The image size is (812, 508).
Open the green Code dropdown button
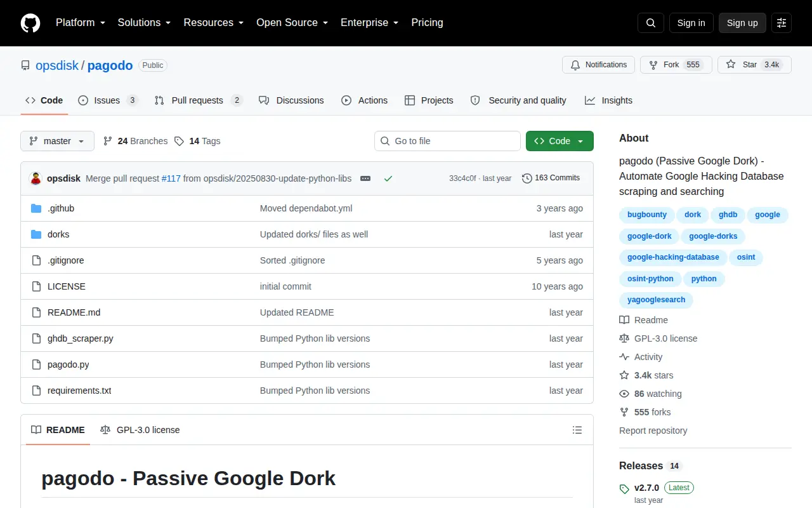pyautogui.click(x=560, y=141)
